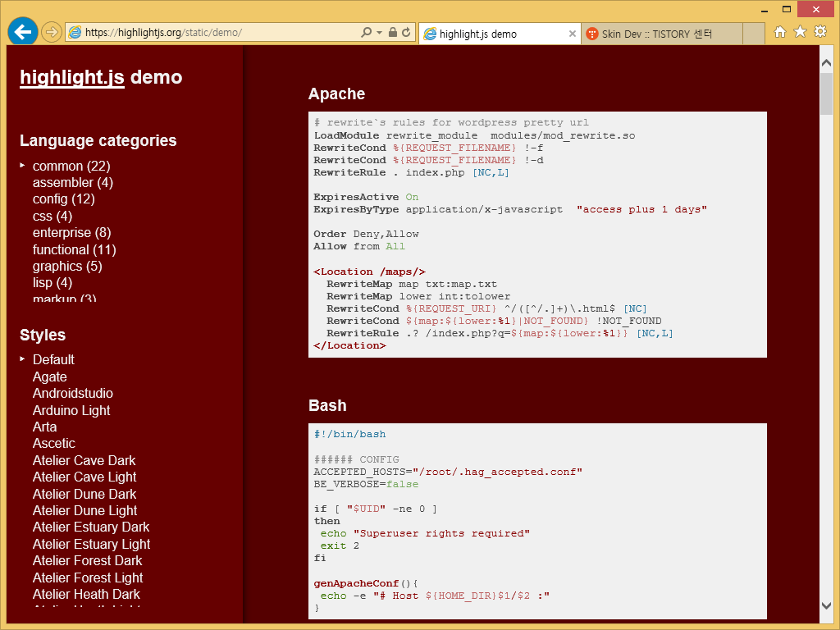Switch to highlight.js demo tab
Screen dimensions: 840x630
[500, 34]
